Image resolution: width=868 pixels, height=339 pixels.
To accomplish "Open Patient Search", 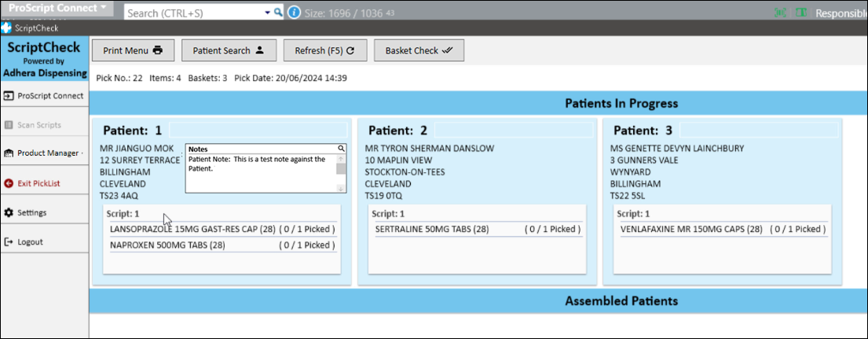I will [x=228, y=50].
